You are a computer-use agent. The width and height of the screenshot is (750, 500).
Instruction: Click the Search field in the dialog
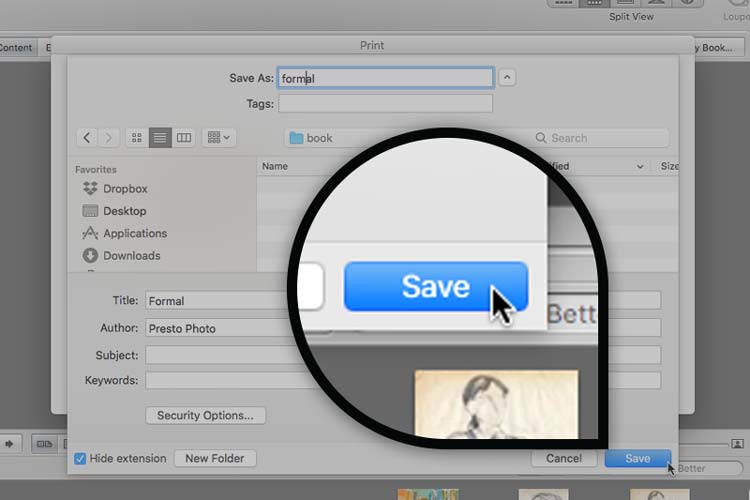click(x=600, y=138)
